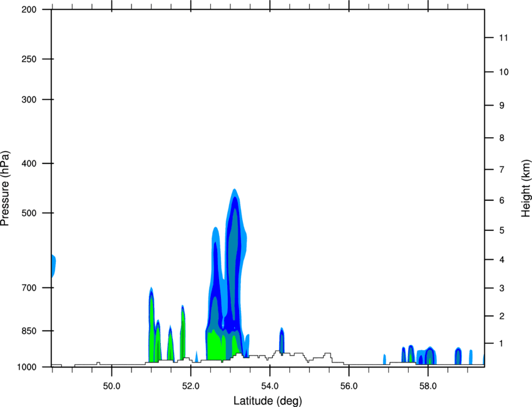Click the 10 km height tick label
The height and width of the screenshot is (407, 532).
point(504,72)
